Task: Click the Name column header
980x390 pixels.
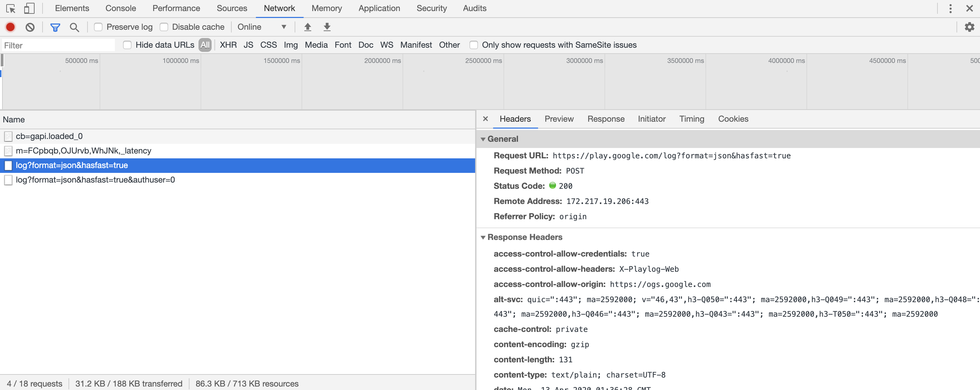Action: tap(237, 120)
